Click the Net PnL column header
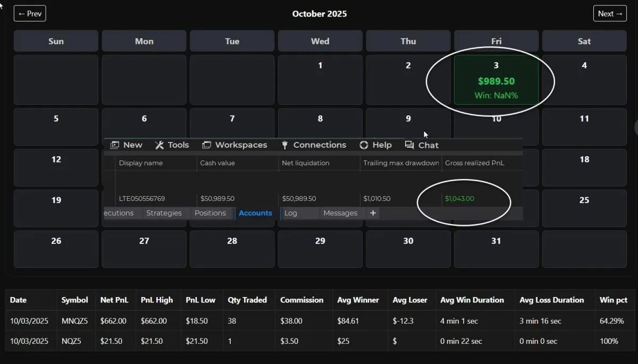 tap(114, 300)
